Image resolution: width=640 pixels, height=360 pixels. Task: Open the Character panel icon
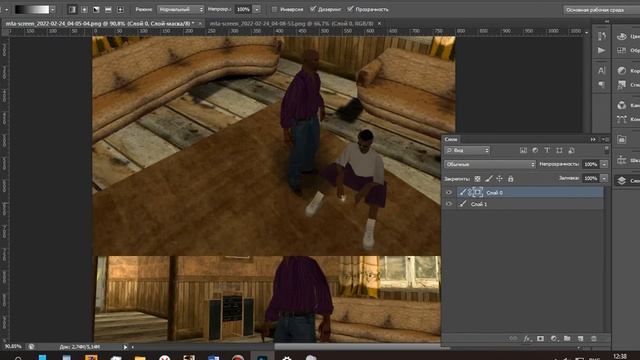point(602,70)
